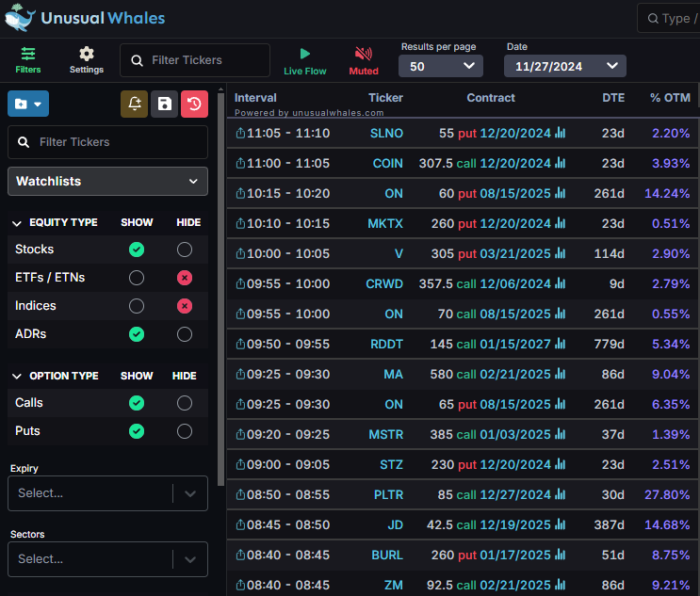Toggle ETFs / ETNs hide option

tap(185, 278)
